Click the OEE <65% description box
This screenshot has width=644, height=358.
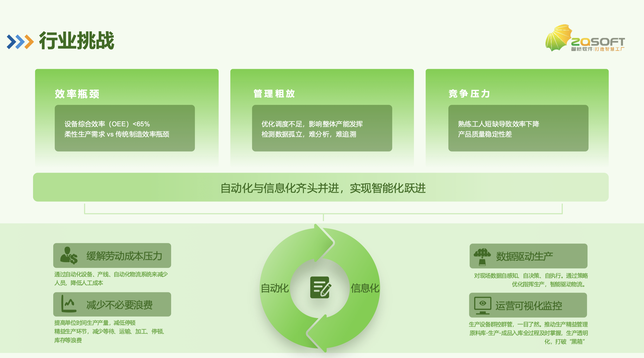point(125,128)
